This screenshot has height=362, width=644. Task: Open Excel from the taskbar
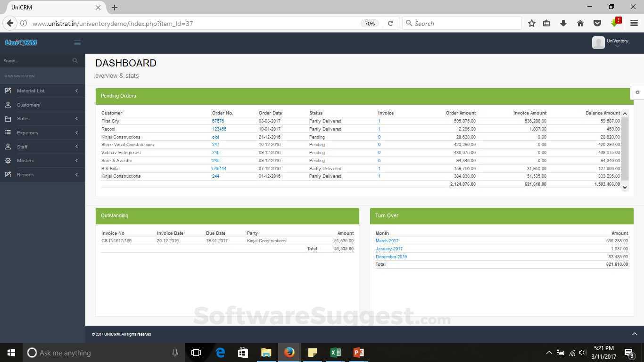coord(336,352)
